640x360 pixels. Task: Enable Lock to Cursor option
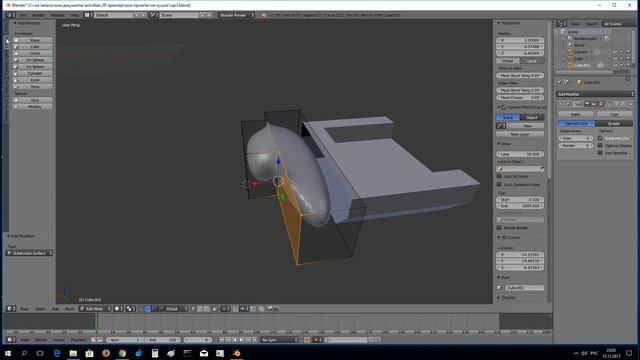click(499, 176)
